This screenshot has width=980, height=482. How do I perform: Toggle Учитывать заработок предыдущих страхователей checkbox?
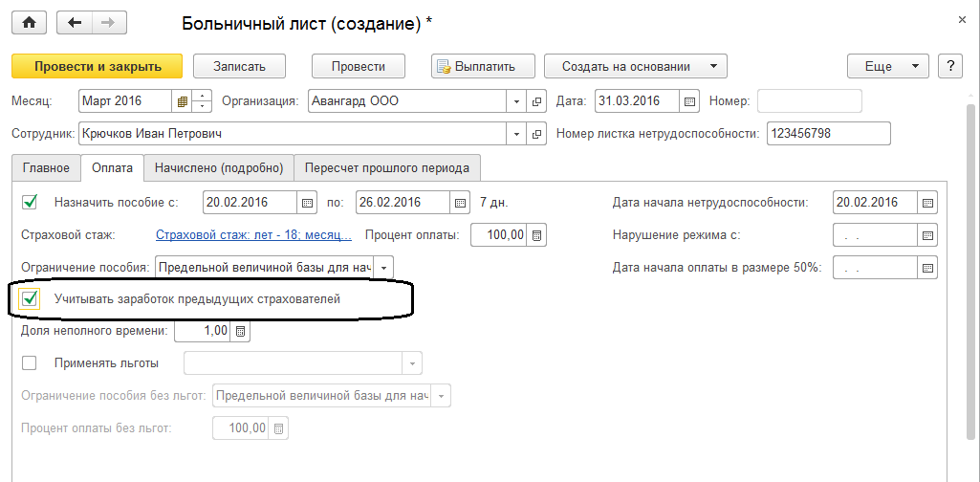[30, 299]
